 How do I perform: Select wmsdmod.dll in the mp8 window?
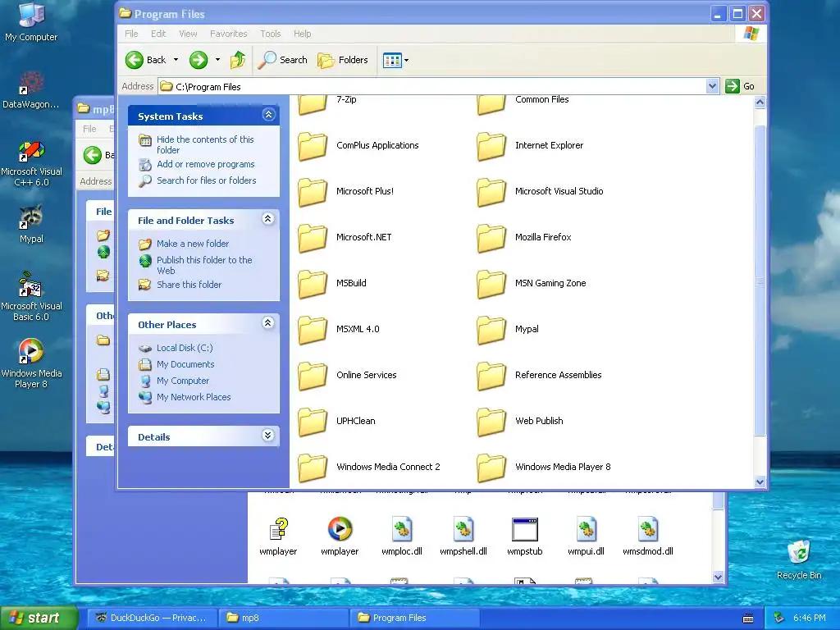(x=648, y=536)
